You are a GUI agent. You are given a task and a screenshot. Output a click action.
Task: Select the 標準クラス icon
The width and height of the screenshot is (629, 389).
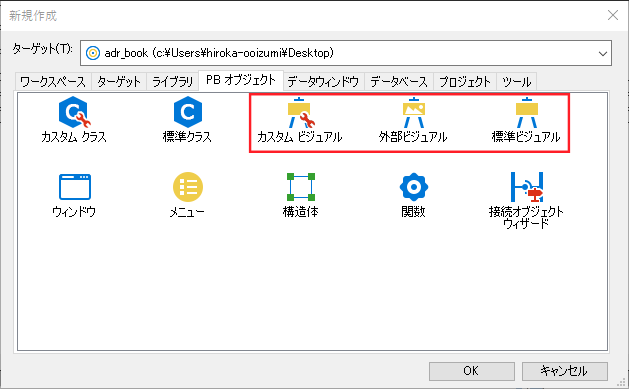[x=187, y=112]
